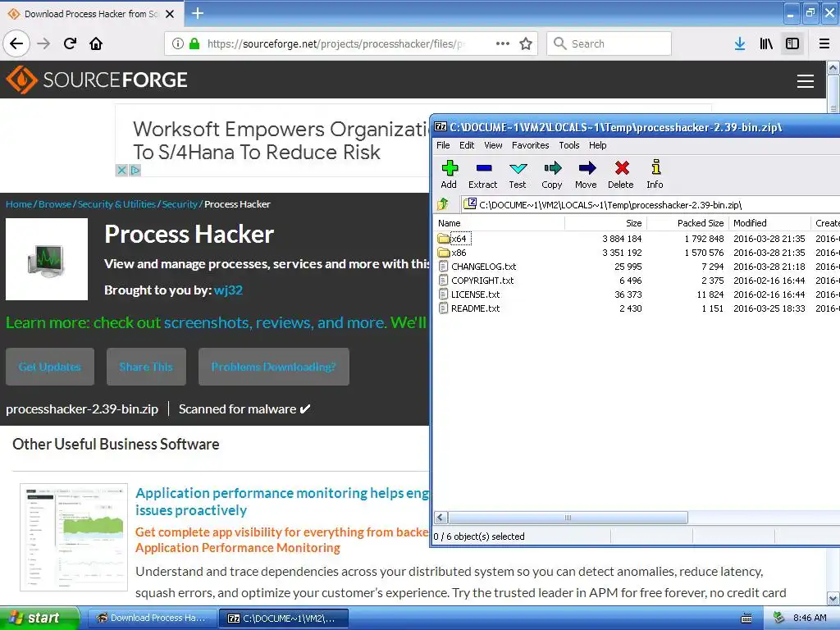Open SourceForge site hamburger menu
The height and width of the screenshot is (630, 840).
(806, 81)
